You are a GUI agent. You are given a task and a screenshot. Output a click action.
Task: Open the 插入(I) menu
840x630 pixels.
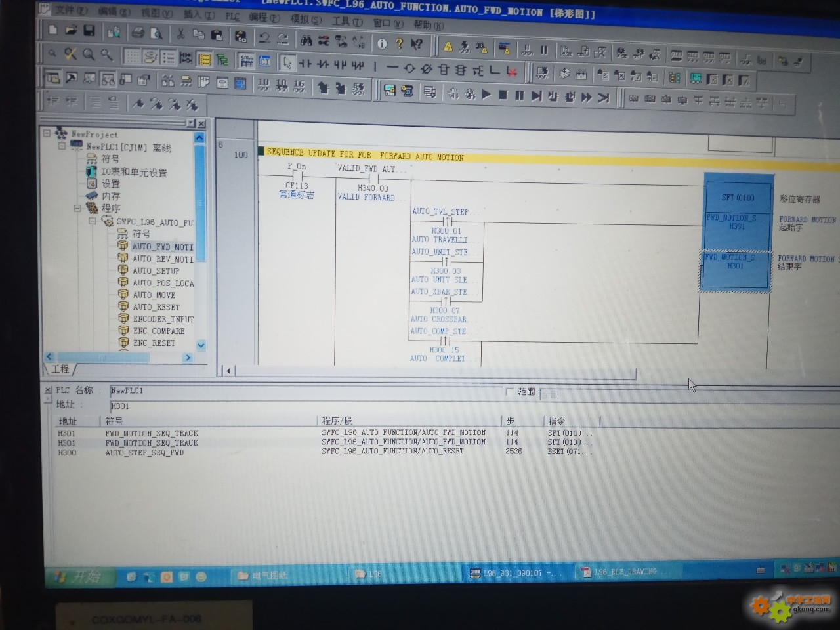tap(199, 14)
